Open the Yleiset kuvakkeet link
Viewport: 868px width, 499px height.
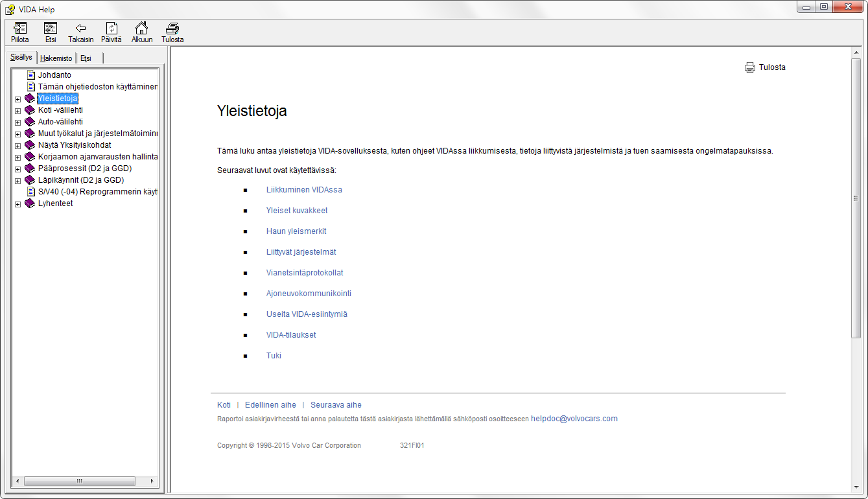click(x=297, y=211)
